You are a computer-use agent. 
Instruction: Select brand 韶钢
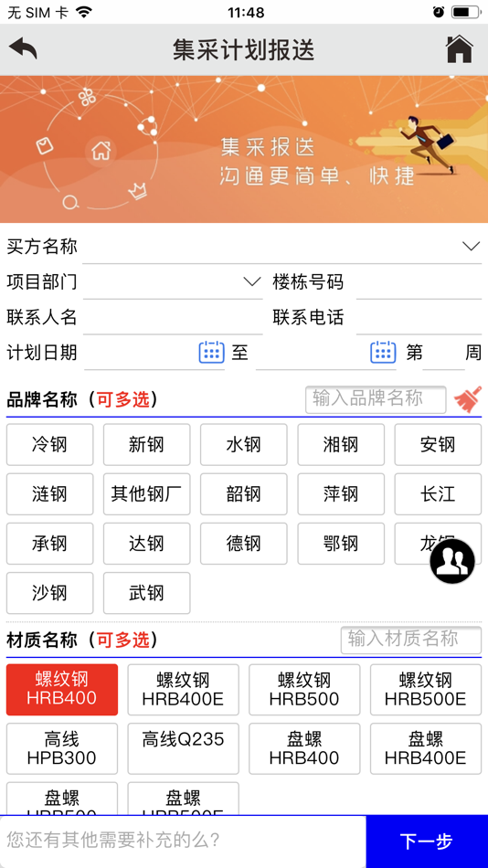click(244, 493)
